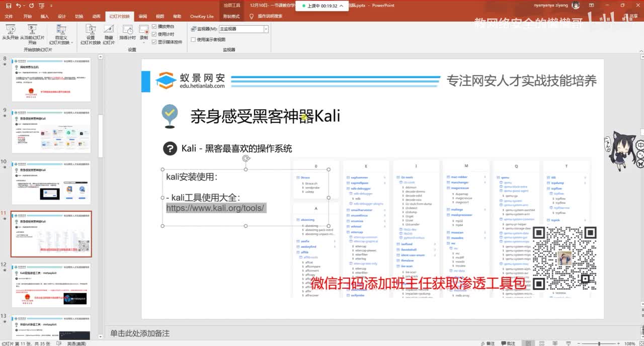This screenshot has height=346, width=644.
Task: Switch to the Transitions (切换) tab
Action: 79,16
